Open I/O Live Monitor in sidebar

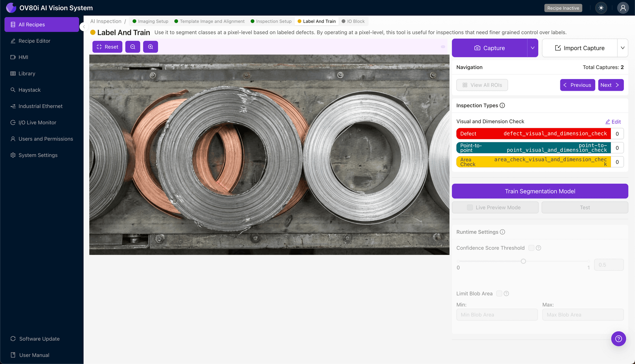(x=42, y=123)
